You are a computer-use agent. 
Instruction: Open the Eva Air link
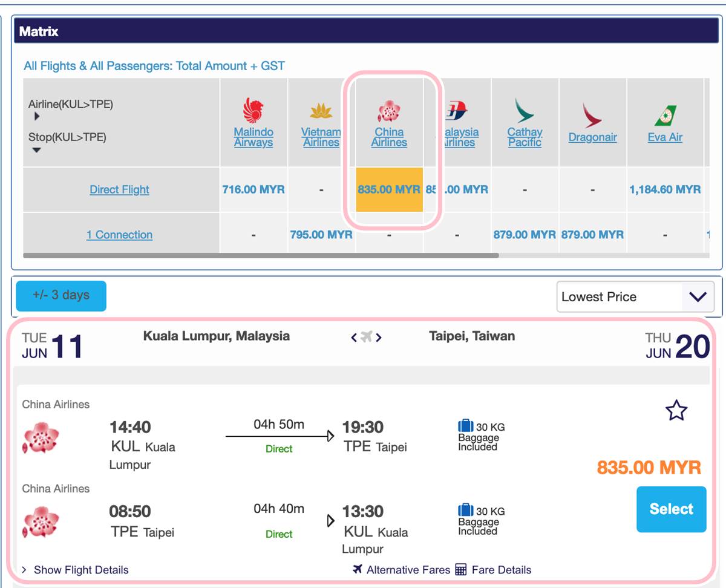665,137
